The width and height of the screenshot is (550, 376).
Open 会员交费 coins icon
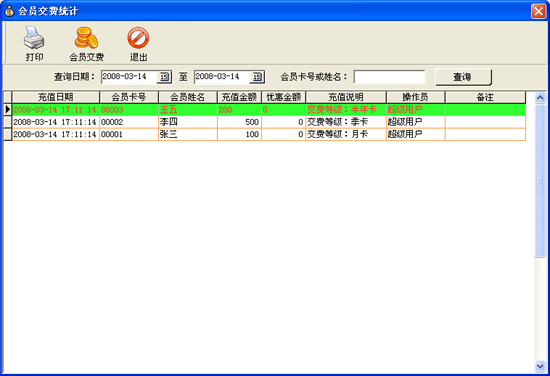pos(86,38)
